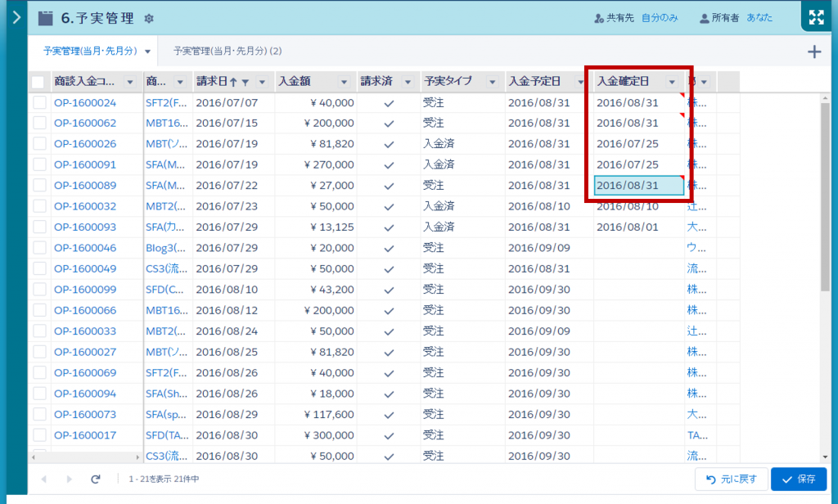This screenshot has width=838, height=504.
Task: Open the Blog3(... deal link
Action: [165, 248]
